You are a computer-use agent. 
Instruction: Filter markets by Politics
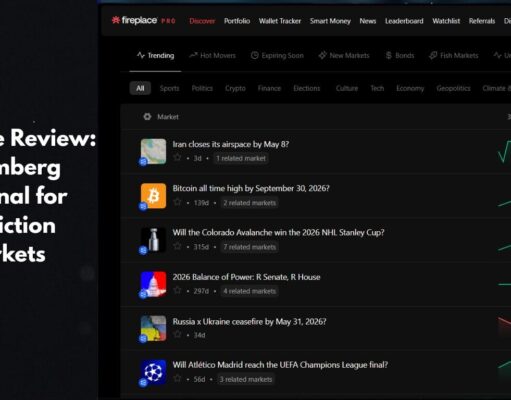pyautogui.click(x=202, y=88)
